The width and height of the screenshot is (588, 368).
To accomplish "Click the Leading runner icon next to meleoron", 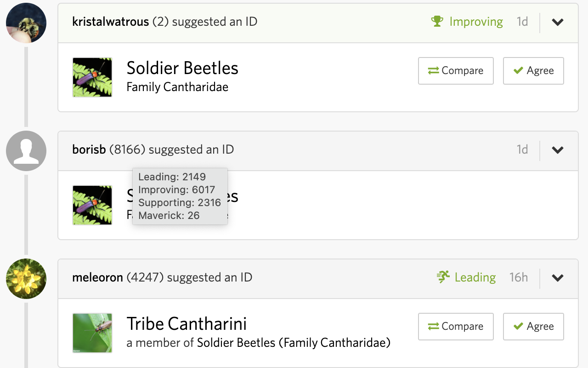I will (442, 277).
